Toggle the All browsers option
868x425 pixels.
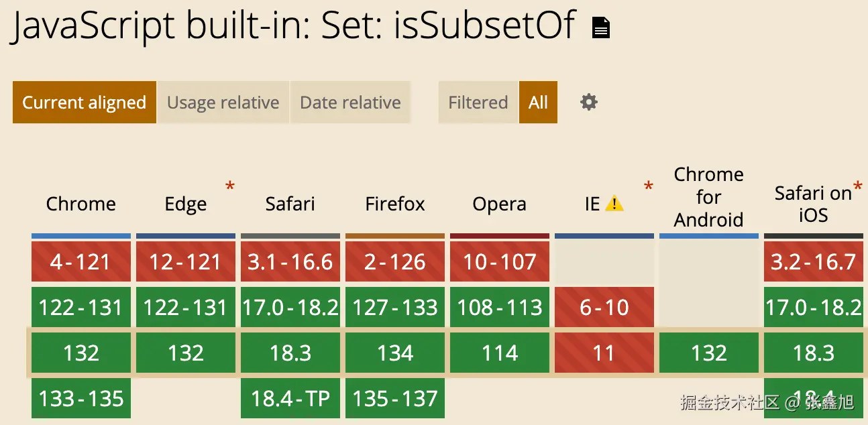click(x=538, y=103)
